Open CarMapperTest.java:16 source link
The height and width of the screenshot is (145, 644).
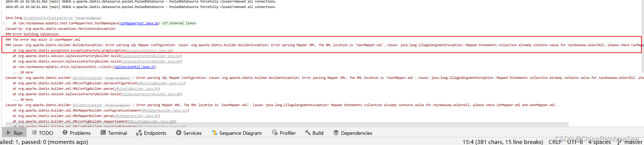click(139, 23)
